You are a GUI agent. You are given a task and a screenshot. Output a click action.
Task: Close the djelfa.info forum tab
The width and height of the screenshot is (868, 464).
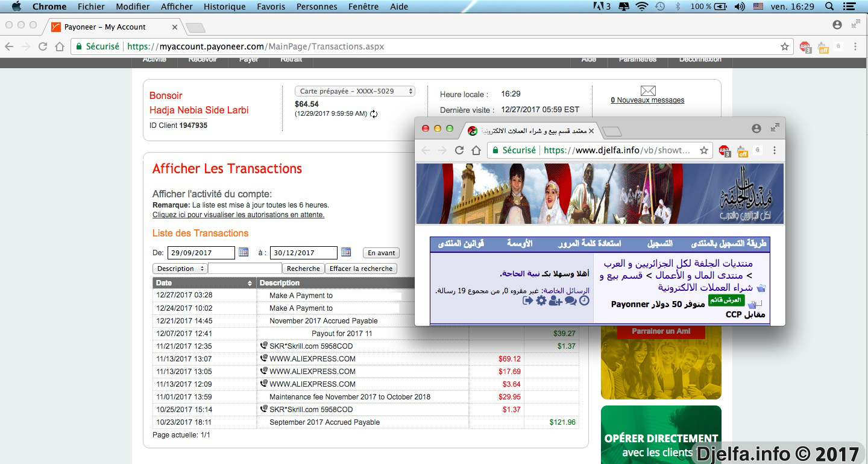591,130
